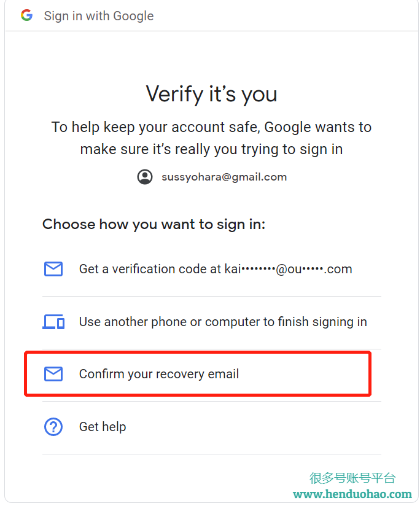Open the www.henduohao.com watermark link
The image size is (420, 506).
click(352, 494)
